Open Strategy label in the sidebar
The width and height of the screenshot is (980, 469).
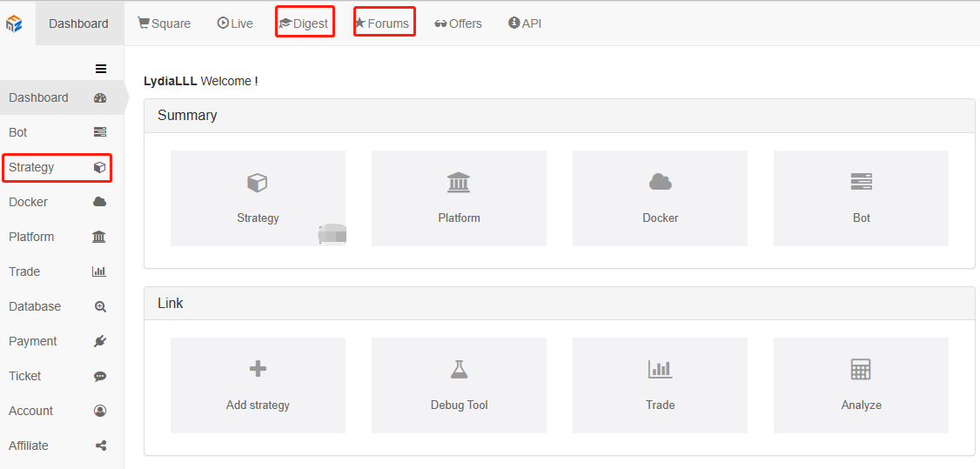click(31, 167)
